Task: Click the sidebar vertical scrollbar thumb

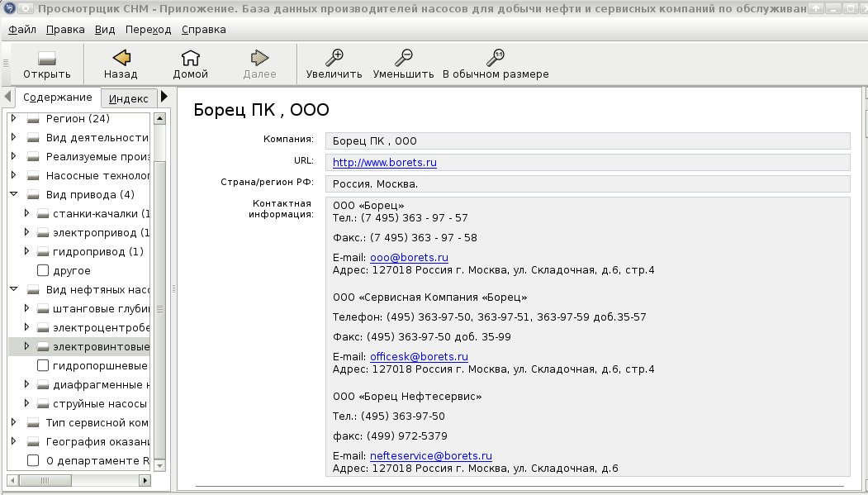Action: pyautogui.click(x=159, y=310)
